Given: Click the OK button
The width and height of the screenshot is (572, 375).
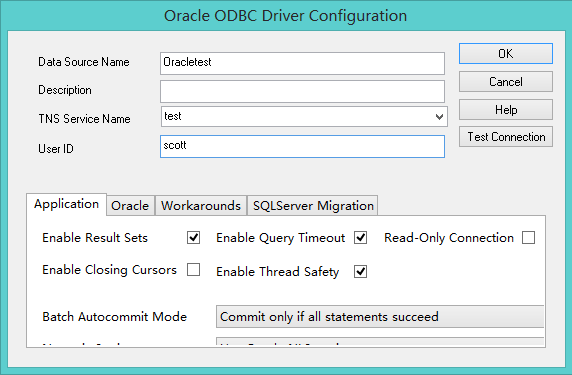Looking at the screenshot, I should pos(506,54).
